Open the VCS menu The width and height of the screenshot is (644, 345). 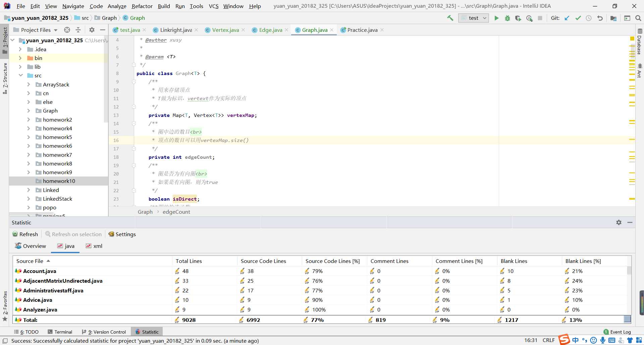pos(214,6)
